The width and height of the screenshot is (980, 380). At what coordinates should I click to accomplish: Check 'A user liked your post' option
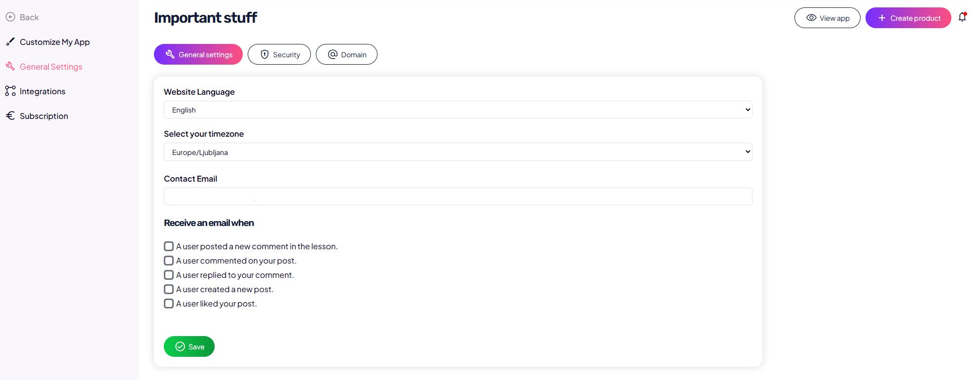(x=169, y=304)
